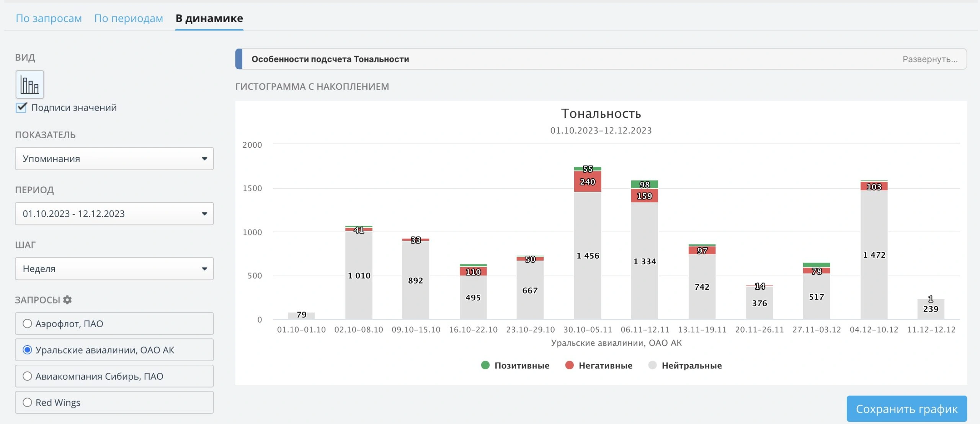Click neutral bar labeled 239
The image size is (980, 424).
[x=931, y=309]
